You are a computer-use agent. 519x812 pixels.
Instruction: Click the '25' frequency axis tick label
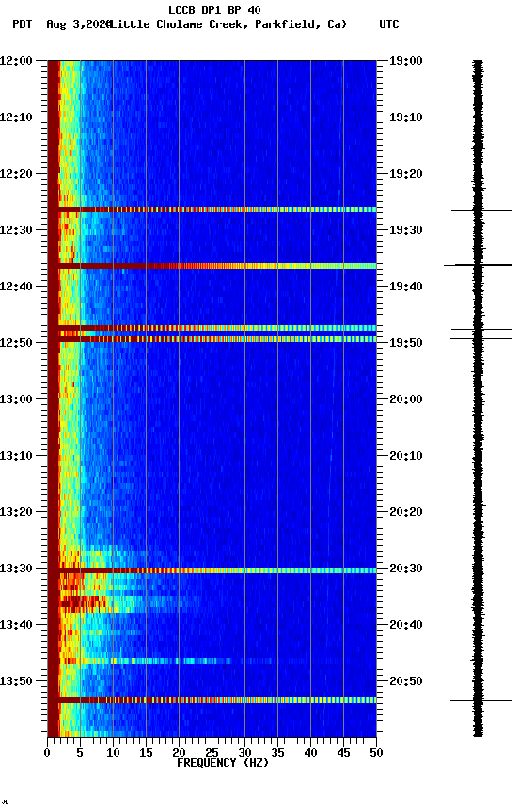click(x=212, y=753)
